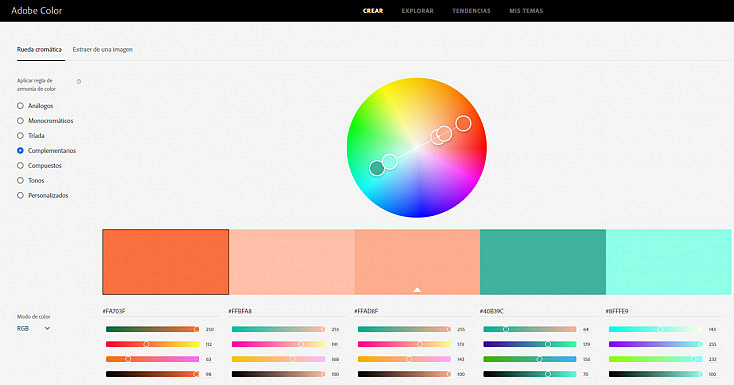Open the RGB color mode dropdown
The image size is (734, 385).
[33, 328]
